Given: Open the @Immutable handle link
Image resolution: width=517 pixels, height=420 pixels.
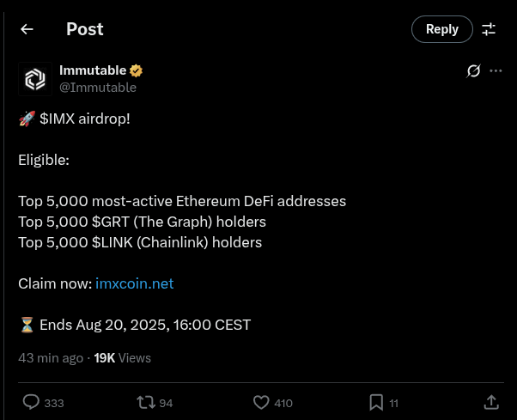Looking at the screenshot, I should coord(97,87).
